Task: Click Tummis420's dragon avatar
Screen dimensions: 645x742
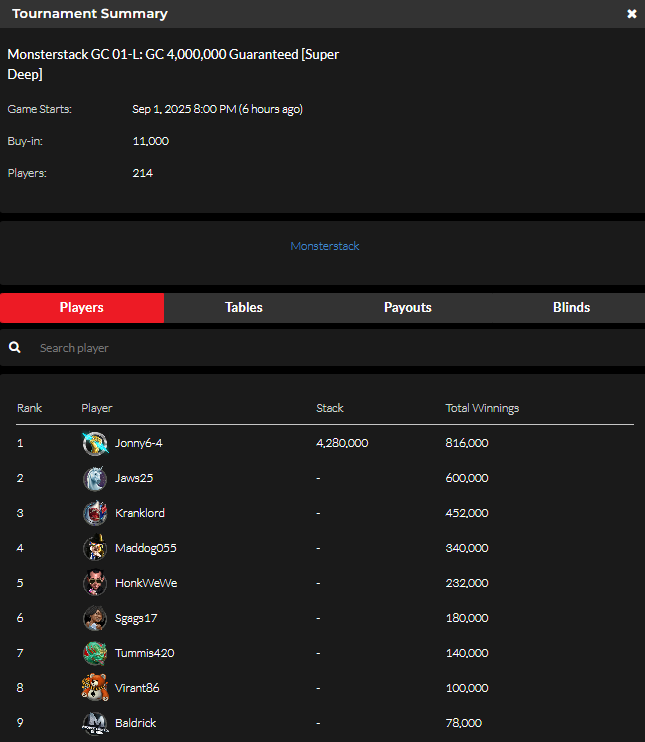Action: pyautogui.click(x=95, y=653)
